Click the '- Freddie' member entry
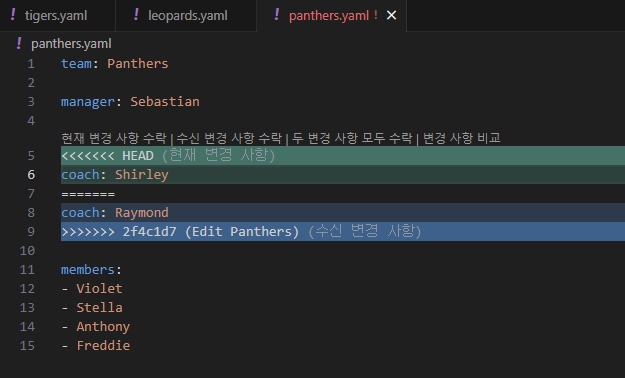625x378 pixels. 96,346
